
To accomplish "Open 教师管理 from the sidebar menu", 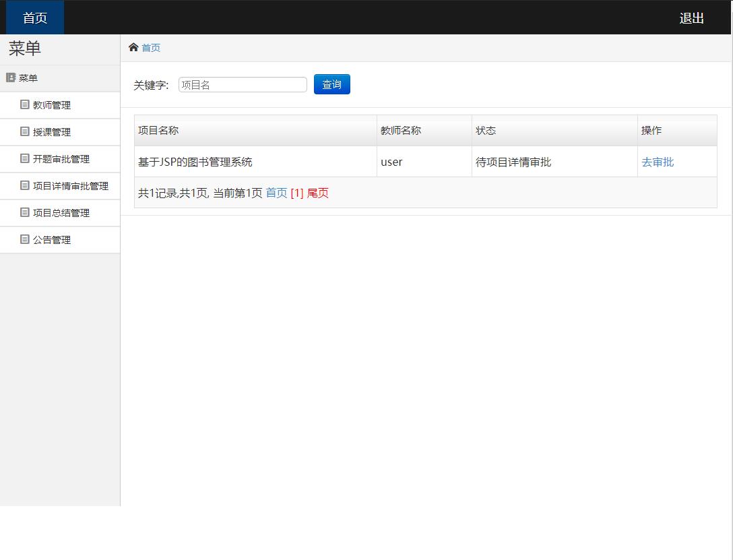I will click(52, 105).
